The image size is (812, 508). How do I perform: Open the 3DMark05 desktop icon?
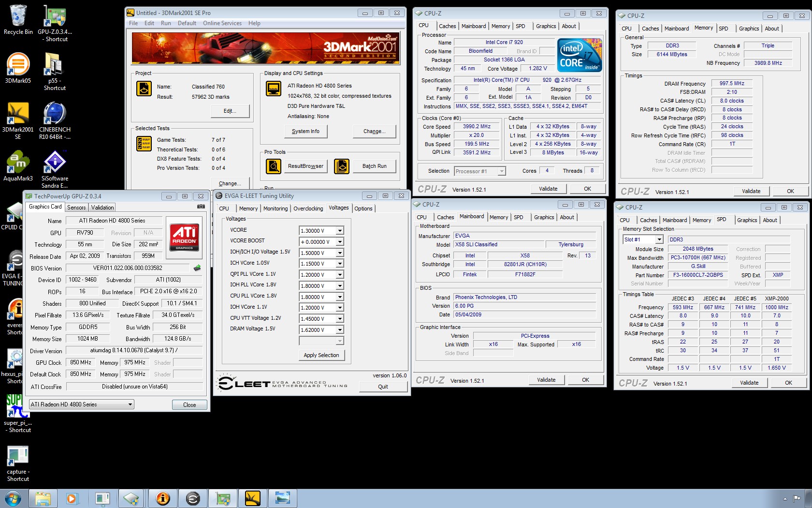(x=18, y=68)
